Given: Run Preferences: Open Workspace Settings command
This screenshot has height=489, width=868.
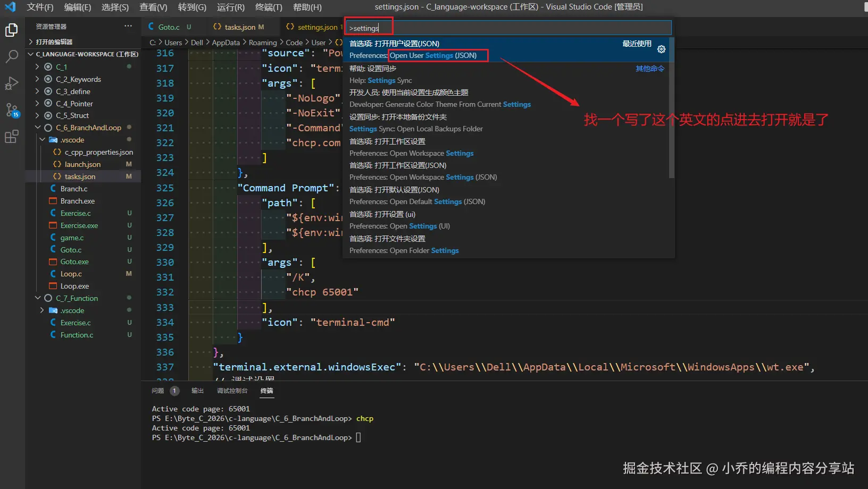Looking at the screenshot, I should (506, 147).
